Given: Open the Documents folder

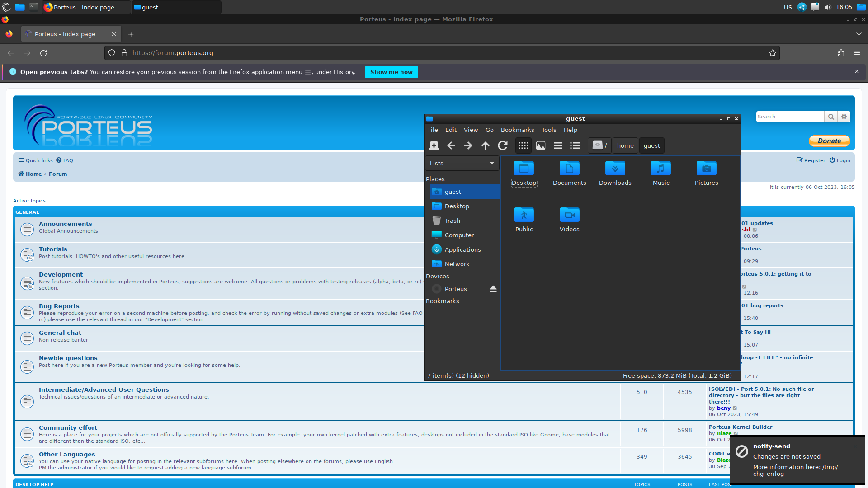Looking at the screenshot, I should pyautogui.click(x=570, y=173).
